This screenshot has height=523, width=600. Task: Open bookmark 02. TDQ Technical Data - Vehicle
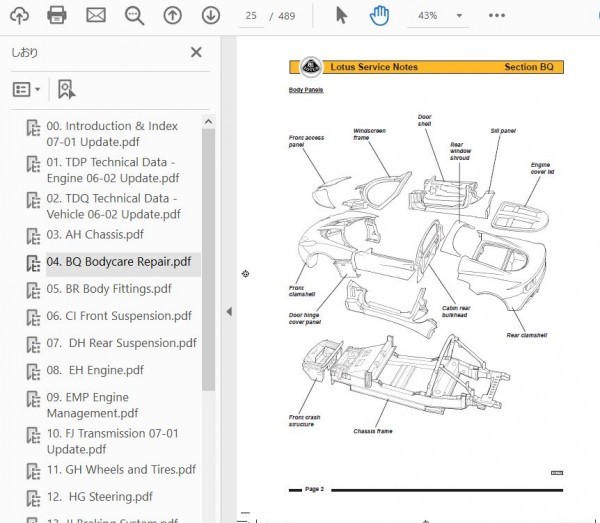tap(113, 207)
